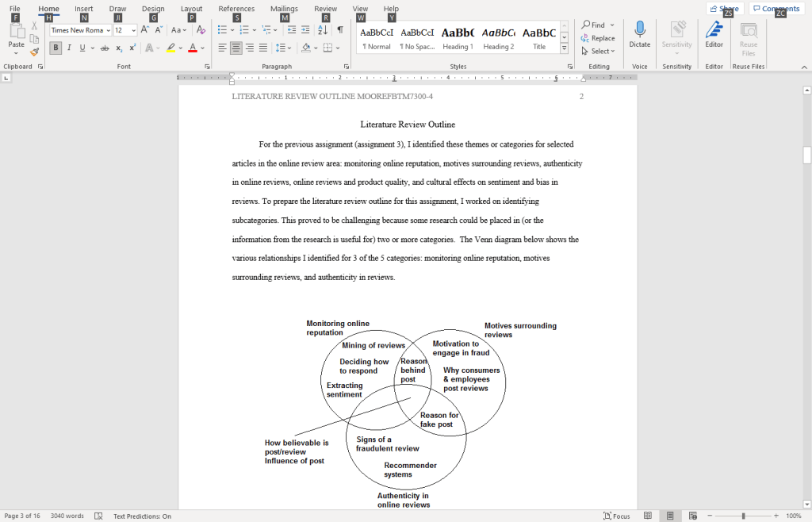The width and height of the screenshot is (812, 522).
Task: Click the Format Painter brush icon
Action: pos(35,52)
